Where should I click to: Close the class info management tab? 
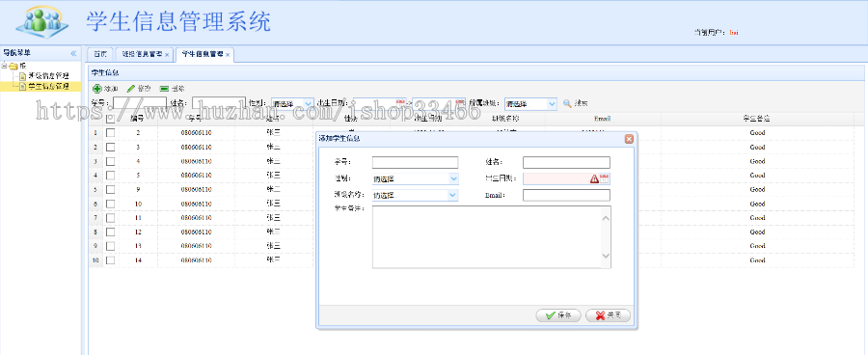point(167,55)
